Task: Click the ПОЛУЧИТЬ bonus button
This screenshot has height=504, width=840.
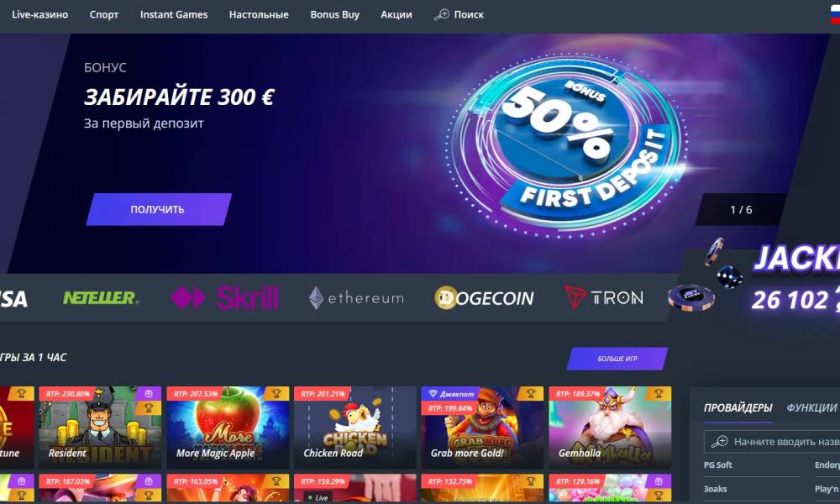Action: click(x=159, y=209)
